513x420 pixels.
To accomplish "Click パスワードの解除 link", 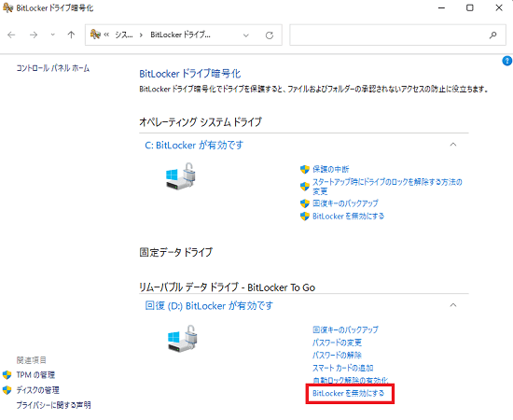I will (337, 356).
